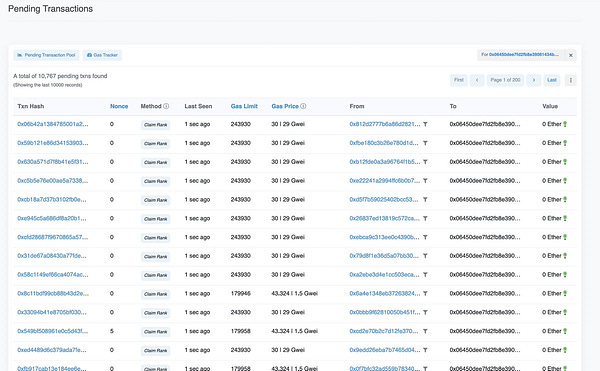Open transaction 0xcb18a7d37b3102fb0e
Viewport: 600px width, 371px height.
click(x=52, y=200)
